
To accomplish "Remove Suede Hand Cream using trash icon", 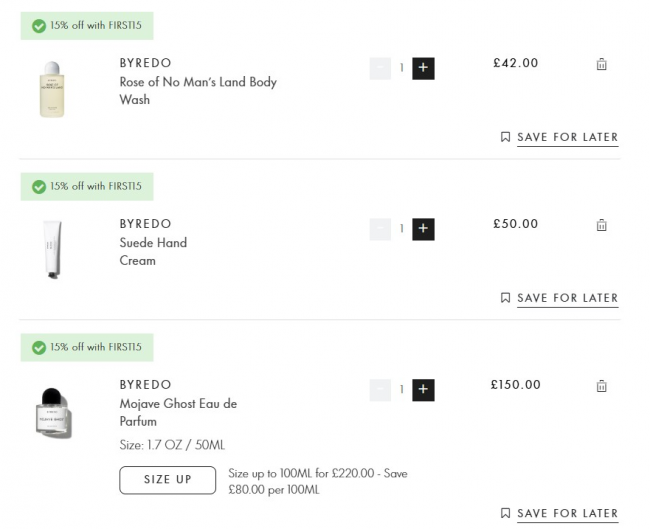I will click(601, 225).
